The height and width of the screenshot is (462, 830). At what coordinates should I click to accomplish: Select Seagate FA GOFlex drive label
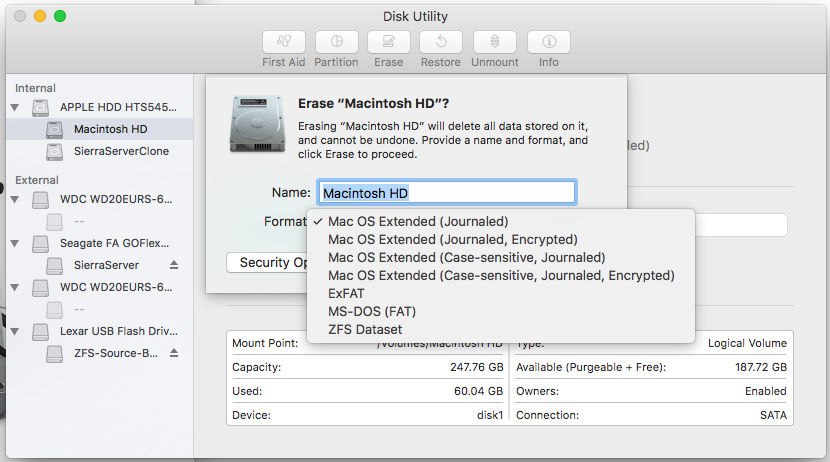tap(114, 243)
